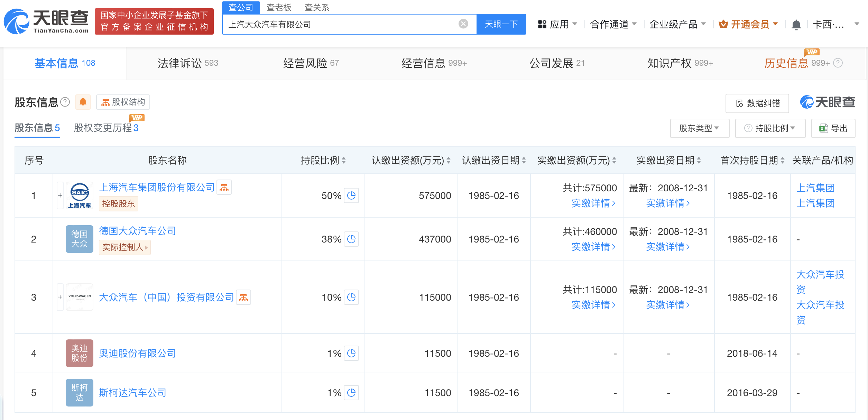
Task: Click the equity structure icon after 上海汽车集团股份有限公司
Action: [224, 188]
